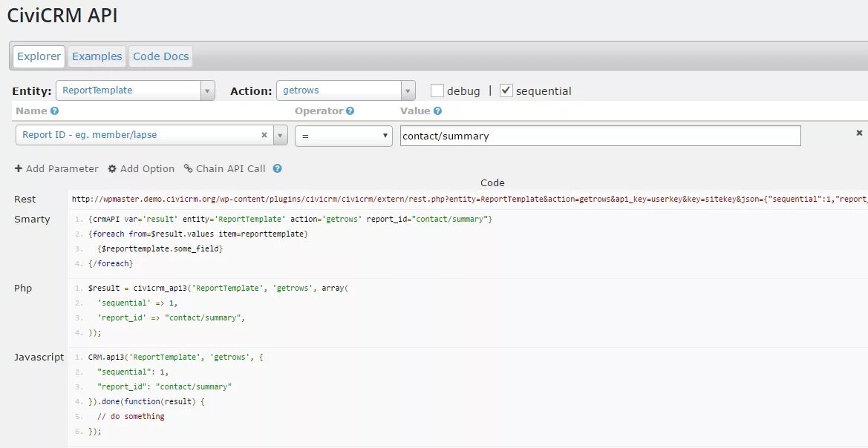The image size is (868, 448).
Task: Open help icon next to Name column
Action: (x=54, y=111)
